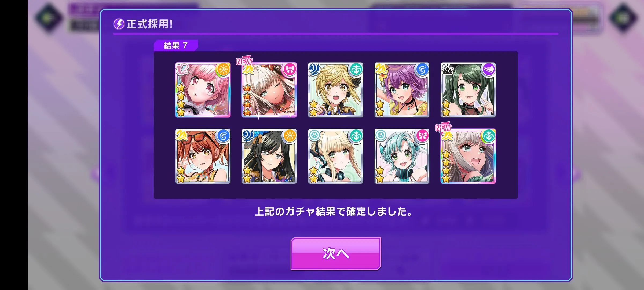Viewport: 644px width, 290px height.
Task: Click the crown band icon on green-haired card
Action: pos(447,69)
